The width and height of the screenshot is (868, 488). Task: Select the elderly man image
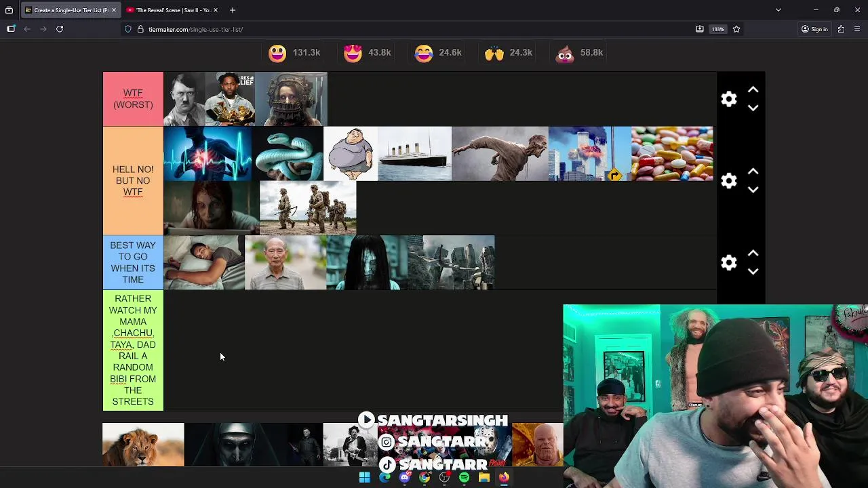click(285, 262)
